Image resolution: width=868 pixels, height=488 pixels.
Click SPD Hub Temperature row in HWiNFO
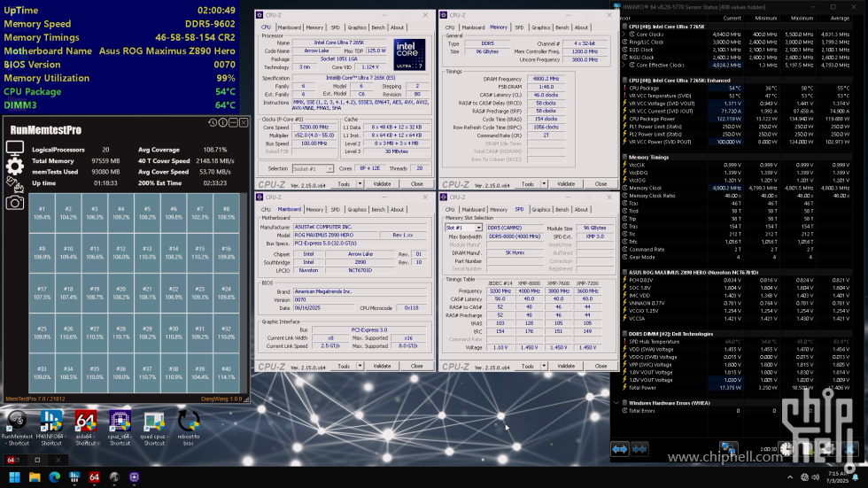click(736, 341)
